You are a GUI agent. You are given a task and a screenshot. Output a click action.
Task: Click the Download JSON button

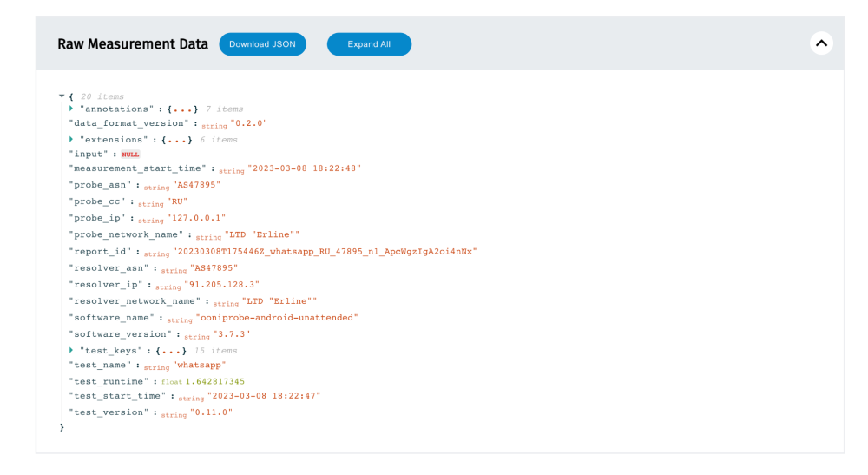(262, 44)
